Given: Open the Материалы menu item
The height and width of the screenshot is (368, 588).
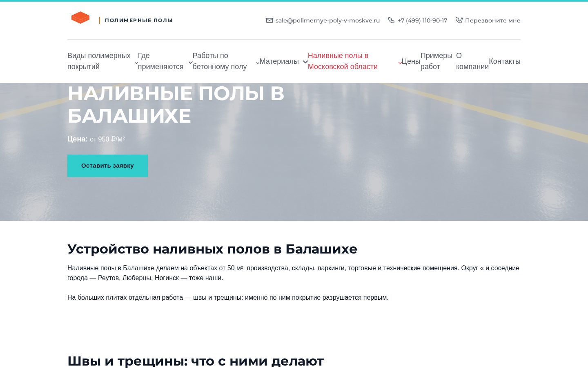Looking at the screenshot, I should pos(279,61).
